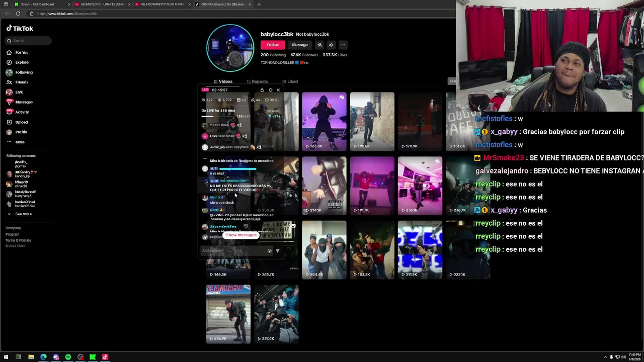The image size is (644, 362).
Task: Open the video with 183.2K views
Action: pos(372,250)
